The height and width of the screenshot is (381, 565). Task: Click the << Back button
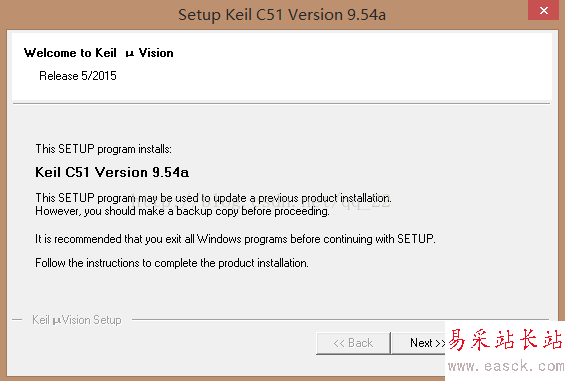[353, 343]
